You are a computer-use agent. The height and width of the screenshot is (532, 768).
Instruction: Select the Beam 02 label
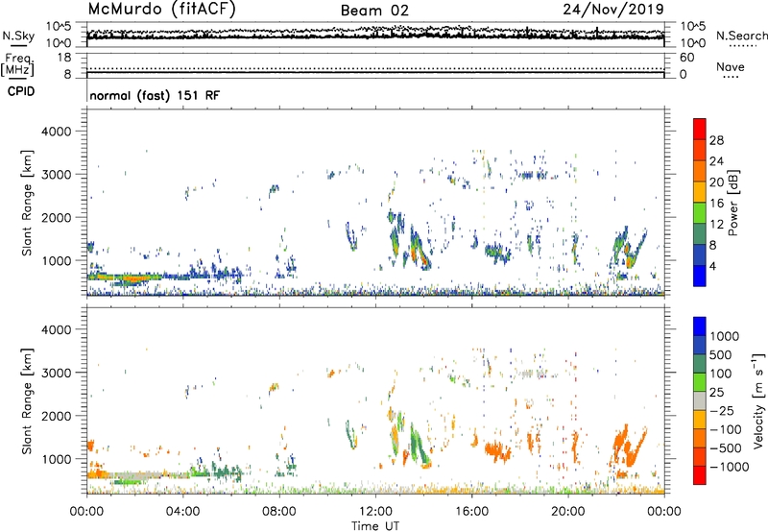(x=374, y=11)
